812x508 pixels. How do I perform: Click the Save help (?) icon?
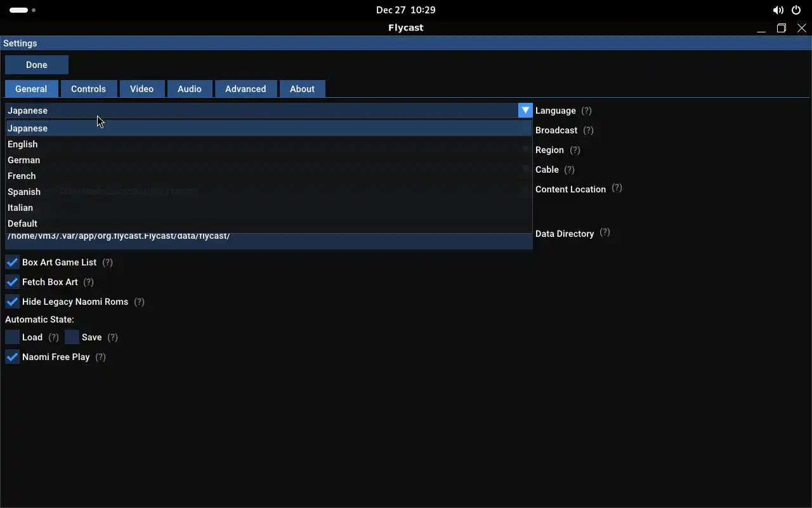pos(112,337)
